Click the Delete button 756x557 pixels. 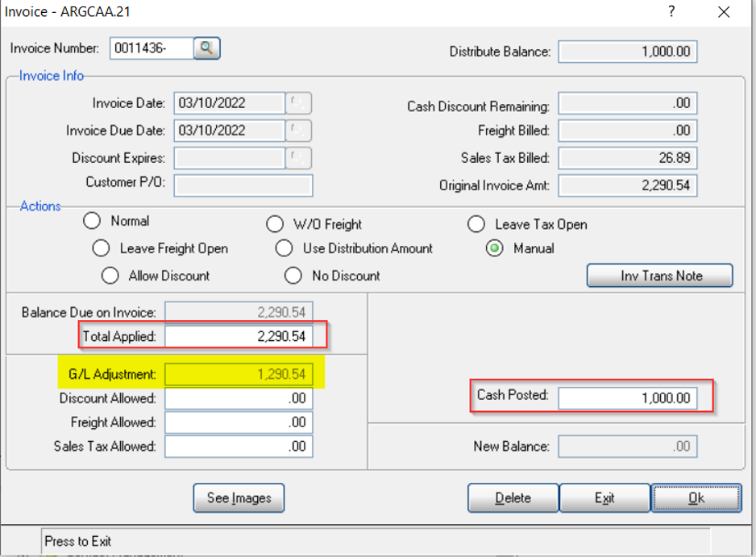pos(513,497)
